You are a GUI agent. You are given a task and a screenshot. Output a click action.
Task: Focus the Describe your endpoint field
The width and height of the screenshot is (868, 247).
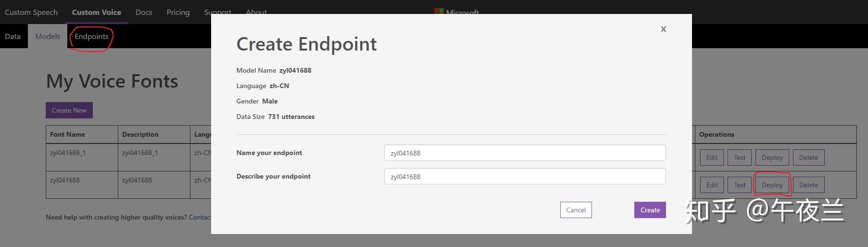click(x=525, y=177)
